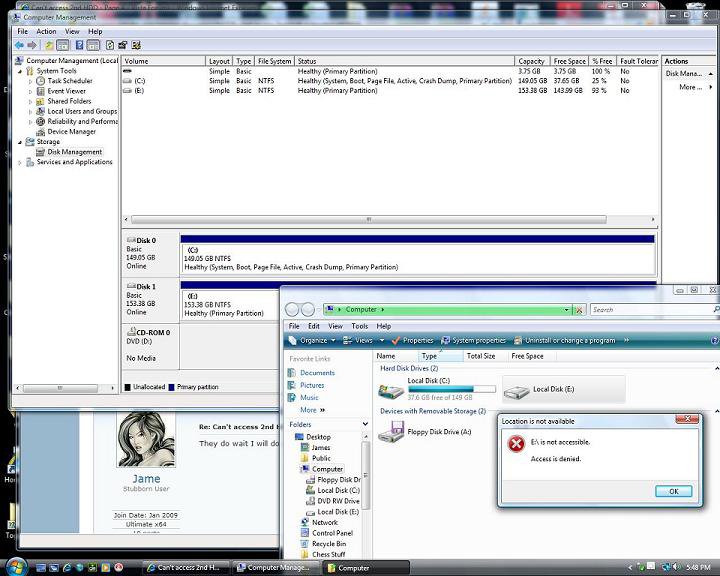This screenshot has height=576, width=720.
Task: Sort by the File System column header
Action: [274, 61]
